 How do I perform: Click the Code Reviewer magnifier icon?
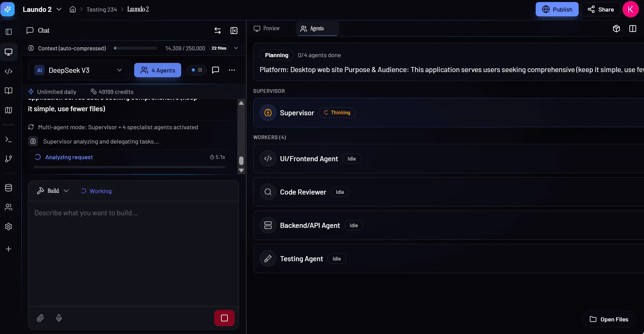268,192
